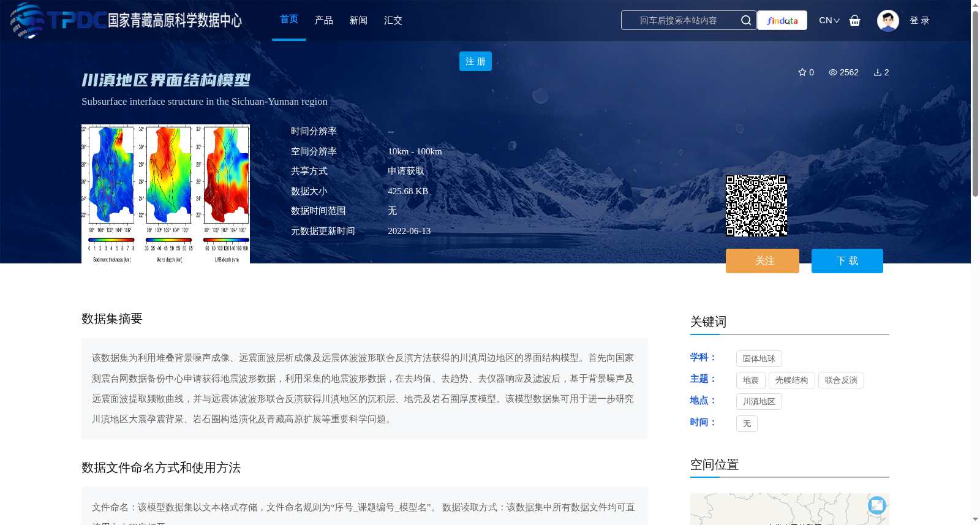Click the 数据文件命名方式和使用方法 heading
The width and height of the screenshot is (980, 525).
161,467
